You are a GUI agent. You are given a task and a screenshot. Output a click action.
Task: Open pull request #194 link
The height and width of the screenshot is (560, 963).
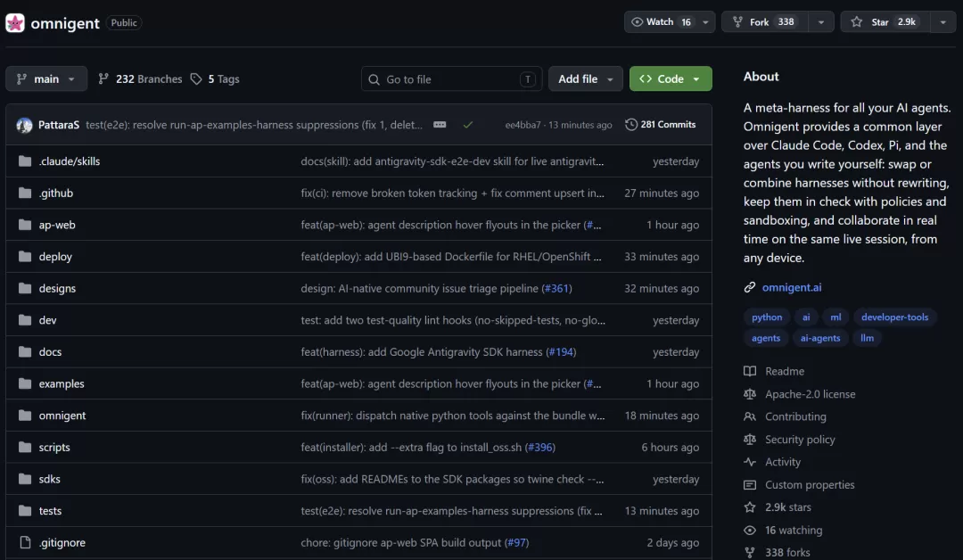[562, 352]
